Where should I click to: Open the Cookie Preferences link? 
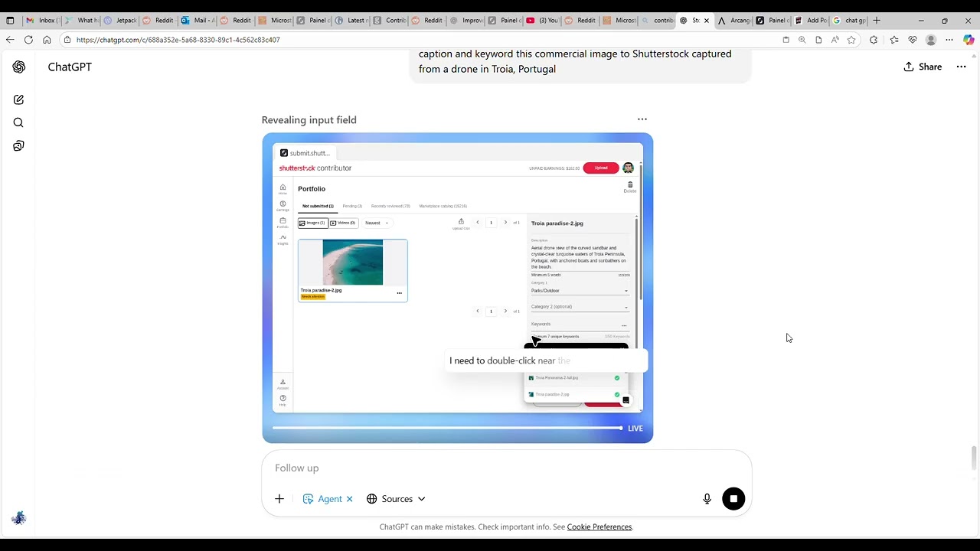(x=599, y=527)
